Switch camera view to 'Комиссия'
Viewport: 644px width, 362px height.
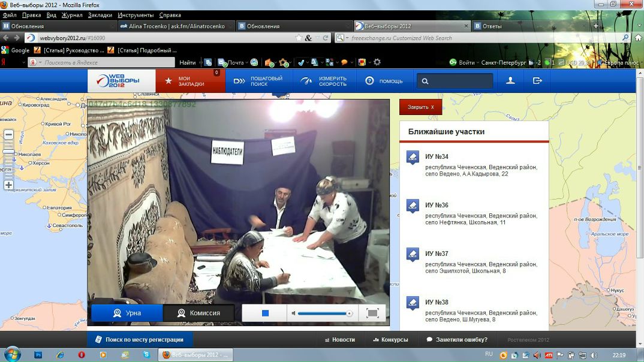point(198,313)
